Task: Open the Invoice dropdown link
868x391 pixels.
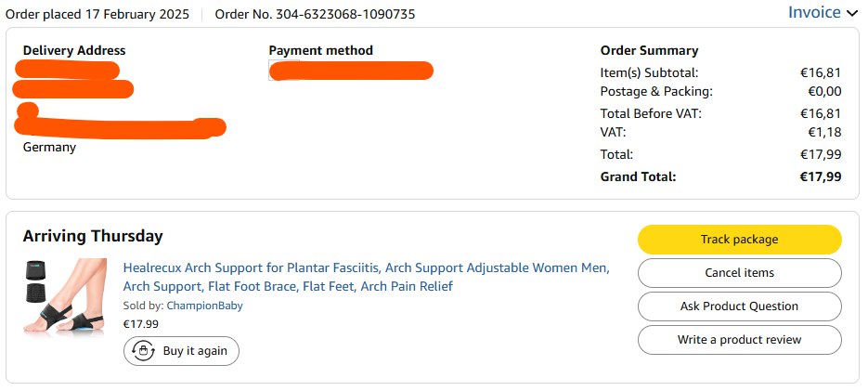Action: pyautogui.click(x=814, y=12)
